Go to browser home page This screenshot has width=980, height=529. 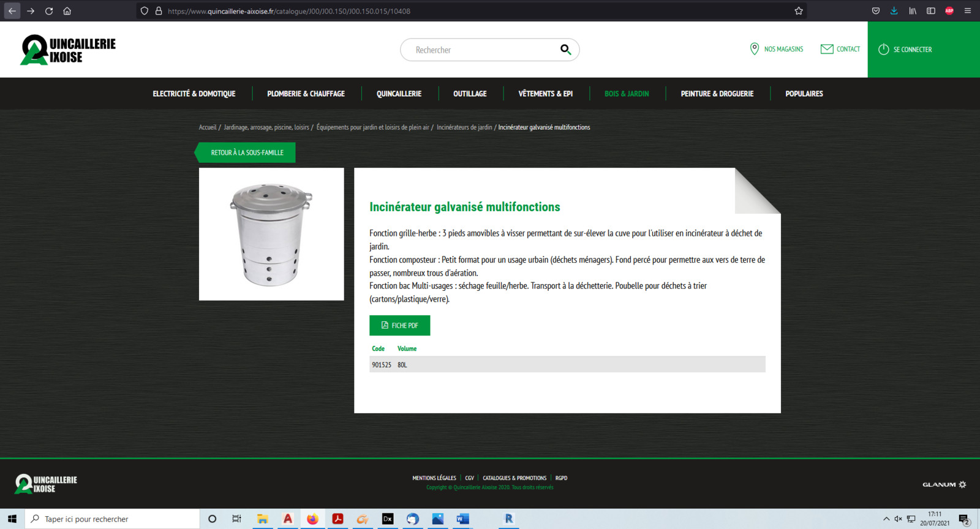[67, 11]
